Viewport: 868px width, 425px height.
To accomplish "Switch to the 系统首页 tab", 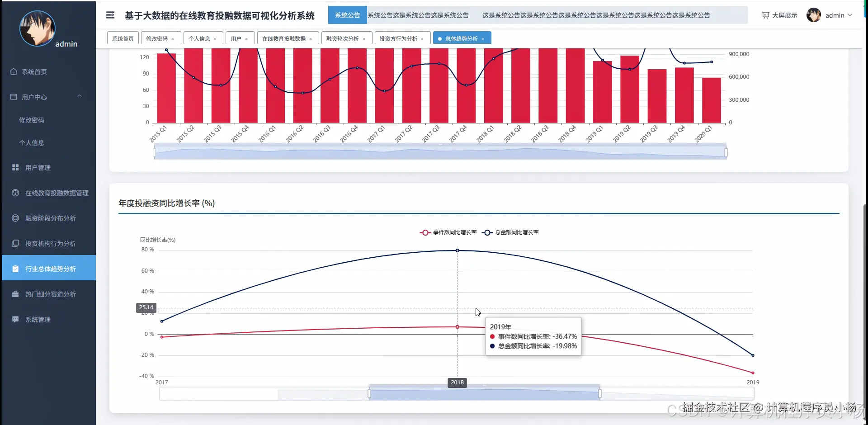I will tap(123, 38).
